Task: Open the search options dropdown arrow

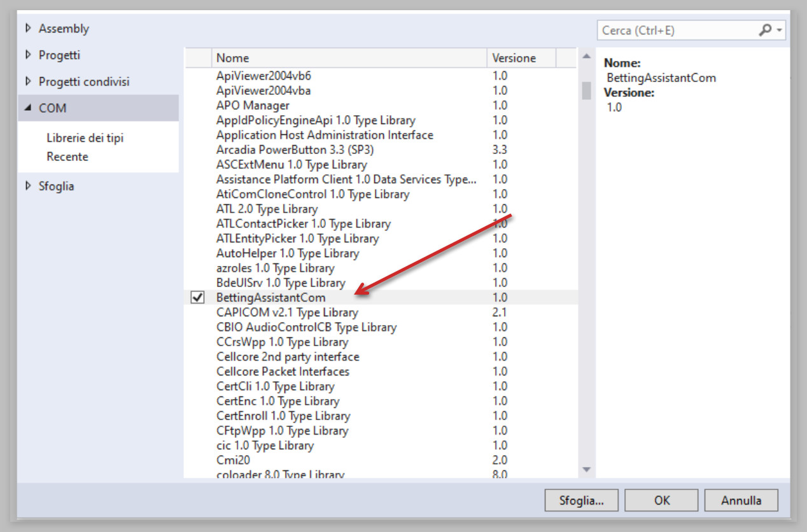Action: [780, 31]
